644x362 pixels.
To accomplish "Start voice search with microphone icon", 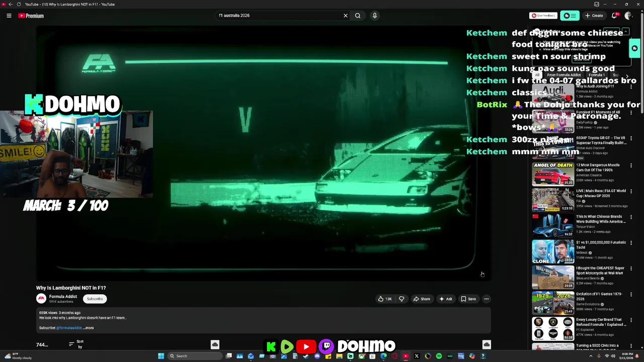I will coord(375,16).
